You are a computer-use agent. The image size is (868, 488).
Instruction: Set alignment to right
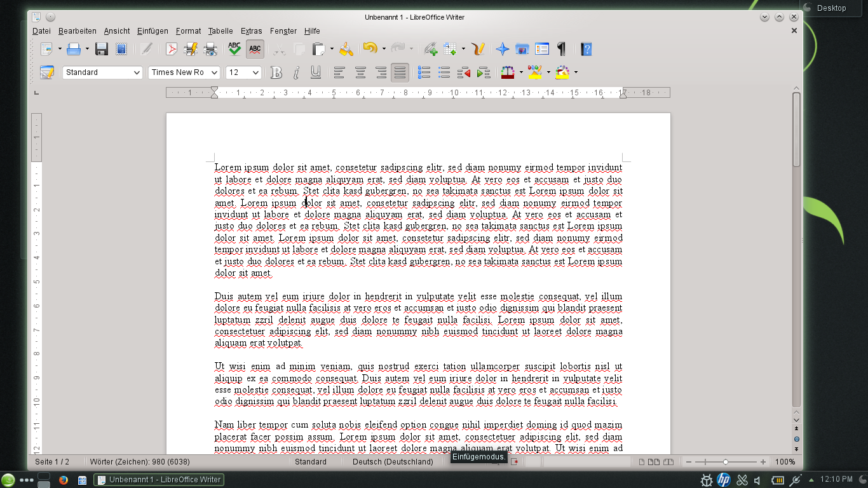tap(380, 72)
